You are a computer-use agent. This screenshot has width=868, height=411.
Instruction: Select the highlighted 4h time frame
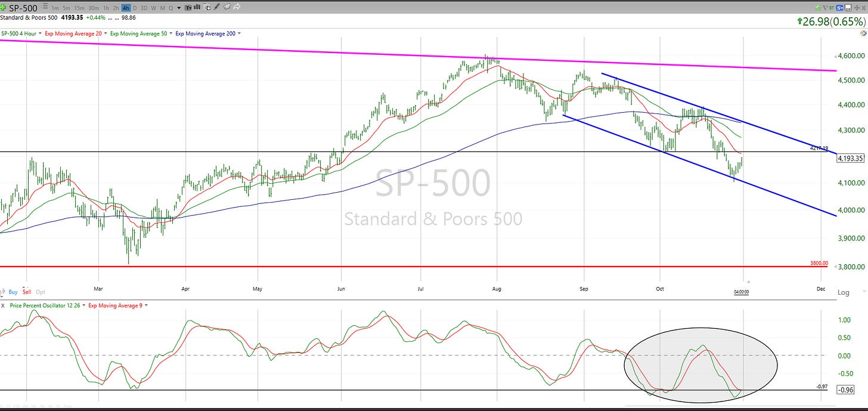pyautogui.click(x=126, y=8)
